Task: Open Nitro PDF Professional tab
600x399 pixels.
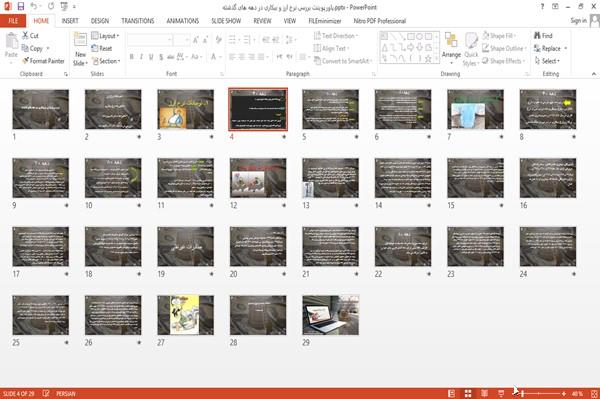Action: tap(380, 21)
